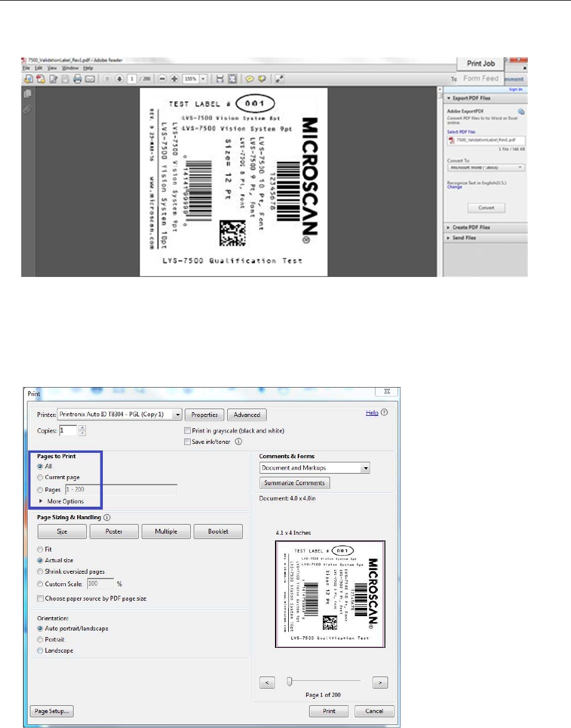Open the Edit menu
Viewport: 571px width, 728px height.
[x=37, y=68]
